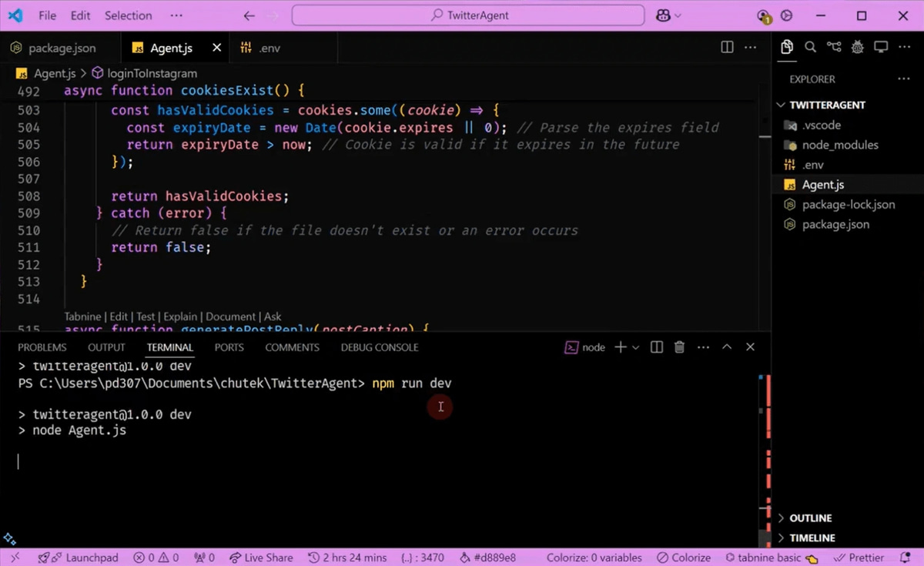Start Live Share from status bar
The height and width of the screenshot is (566, 924).
(x=260, y=558)
